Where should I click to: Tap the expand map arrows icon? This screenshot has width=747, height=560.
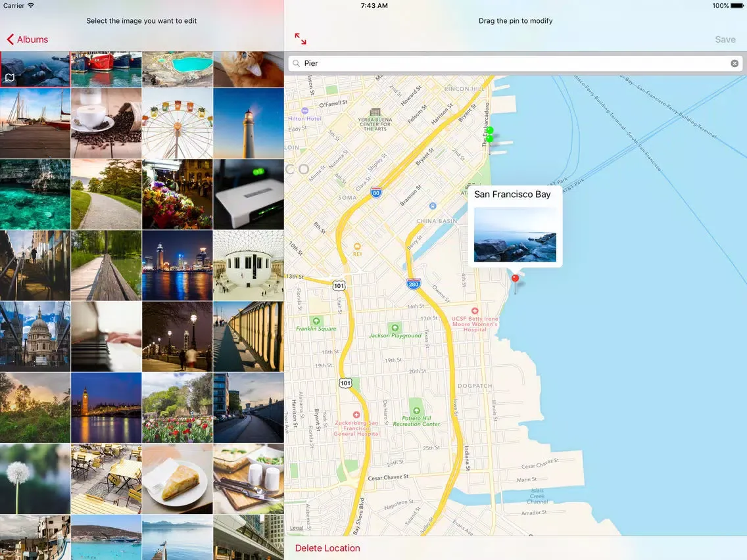(x=300, y=39)
